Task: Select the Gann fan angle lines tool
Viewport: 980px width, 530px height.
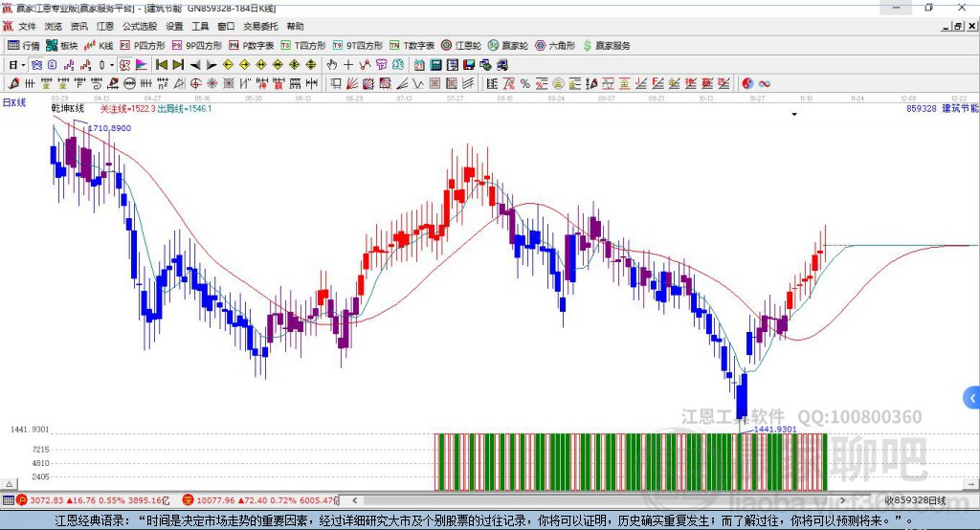Action: (352, 83)
